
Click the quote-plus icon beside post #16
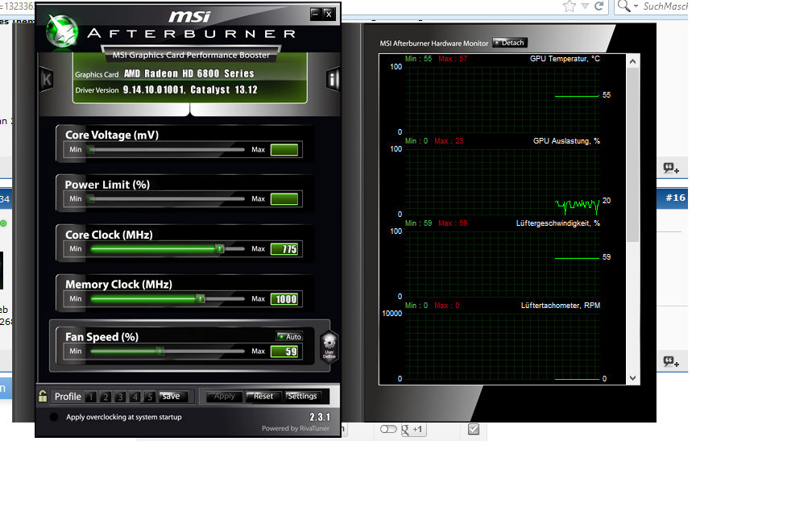coord(671,168)
